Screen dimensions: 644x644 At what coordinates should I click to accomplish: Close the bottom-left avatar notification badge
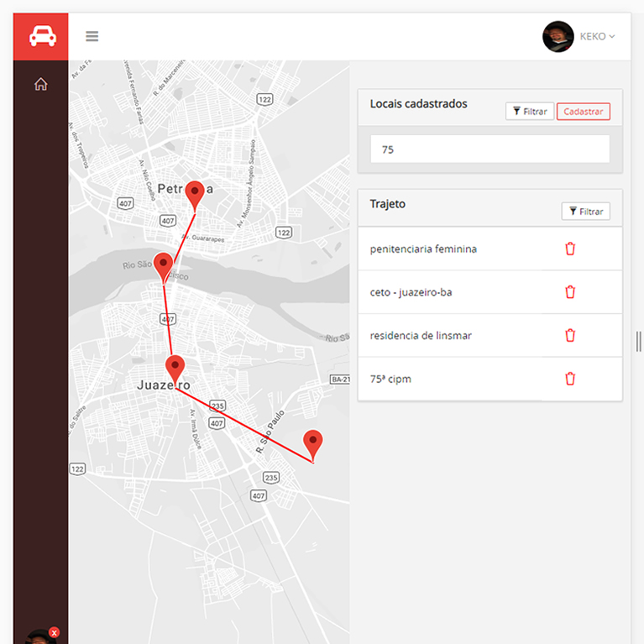(x=55, y=632)
